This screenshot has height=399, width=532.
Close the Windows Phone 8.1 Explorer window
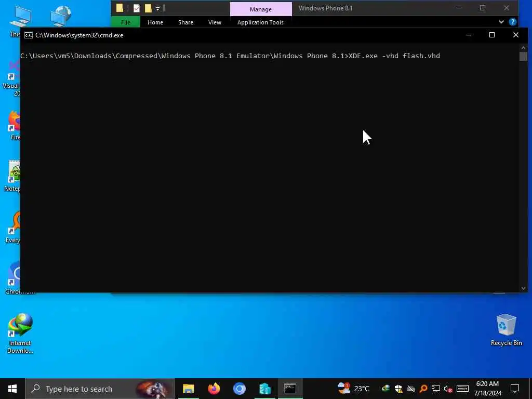point(506,8)
